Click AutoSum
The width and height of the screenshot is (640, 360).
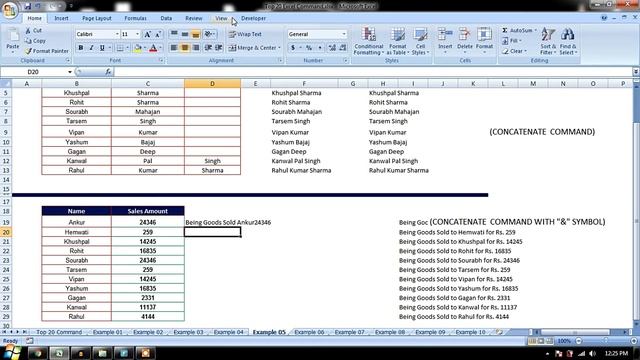point(517,31)
